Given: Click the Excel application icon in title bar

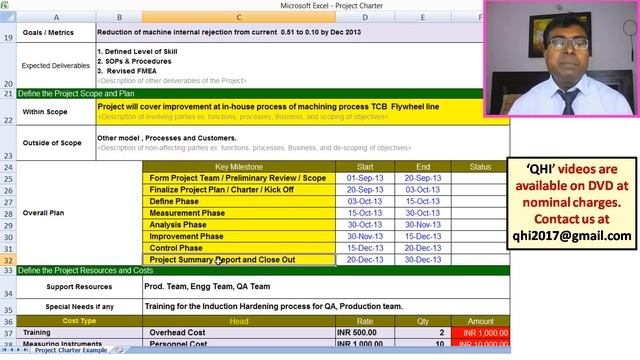Looking at the screenshot, I should pos(4,5).
